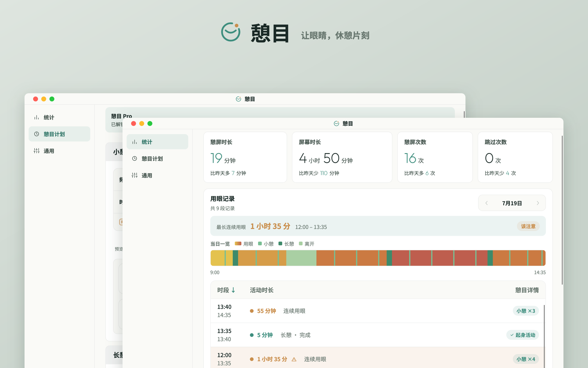
Task: Click the 小憩 ×3 badge
Action: click(526, 311)
